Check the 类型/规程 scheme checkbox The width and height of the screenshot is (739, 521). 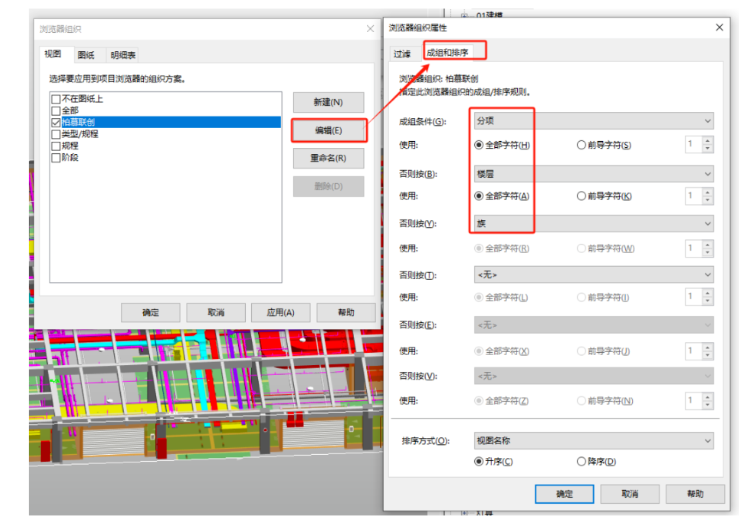(x=56, y=134)
